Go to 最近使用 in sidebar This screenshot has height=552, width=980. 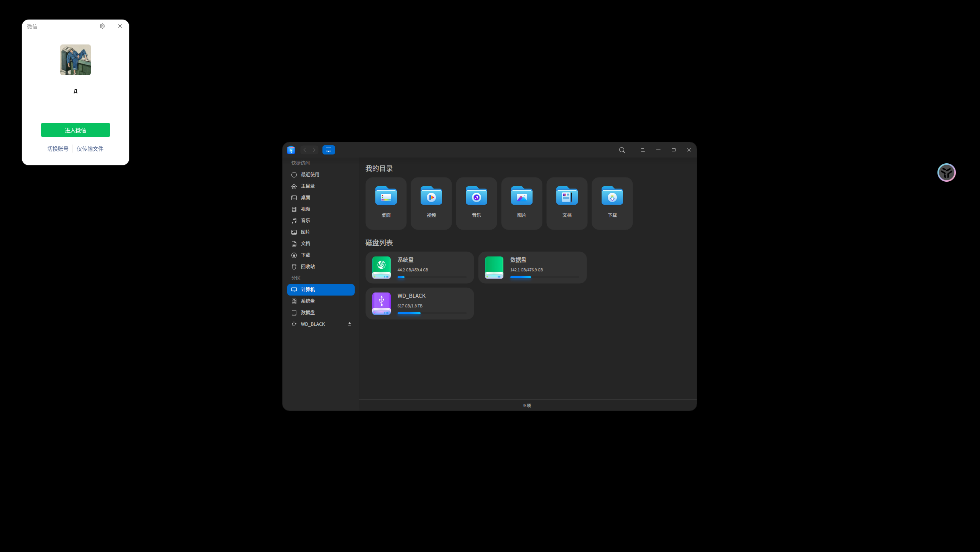click(321, 174)
